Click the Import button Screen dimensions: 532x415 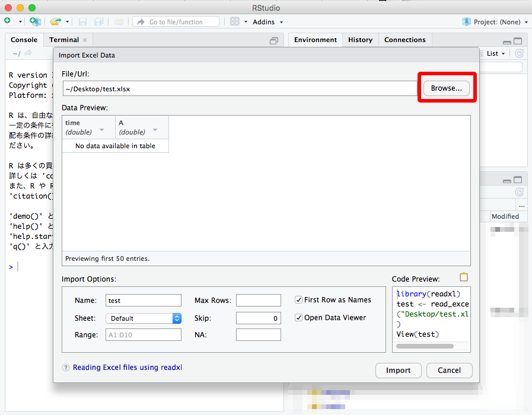[x=399, y=371]
